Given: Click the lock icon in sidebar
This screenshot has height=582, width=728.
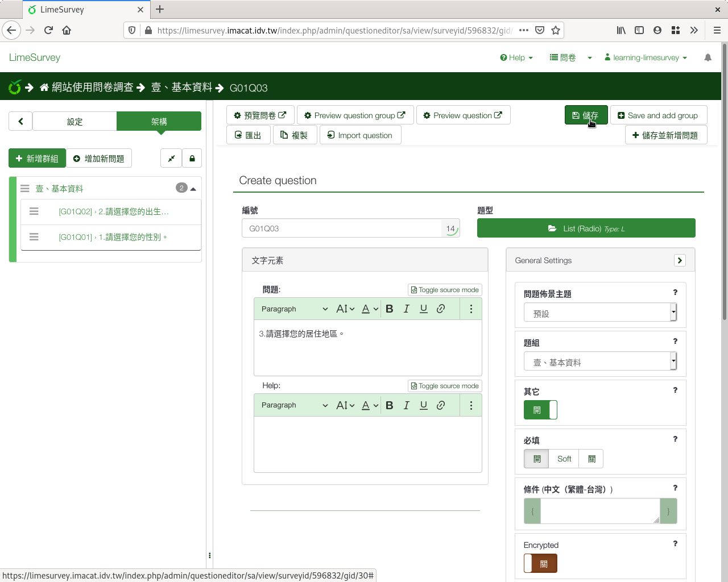Looking at the screenshot, I should 192,159.
